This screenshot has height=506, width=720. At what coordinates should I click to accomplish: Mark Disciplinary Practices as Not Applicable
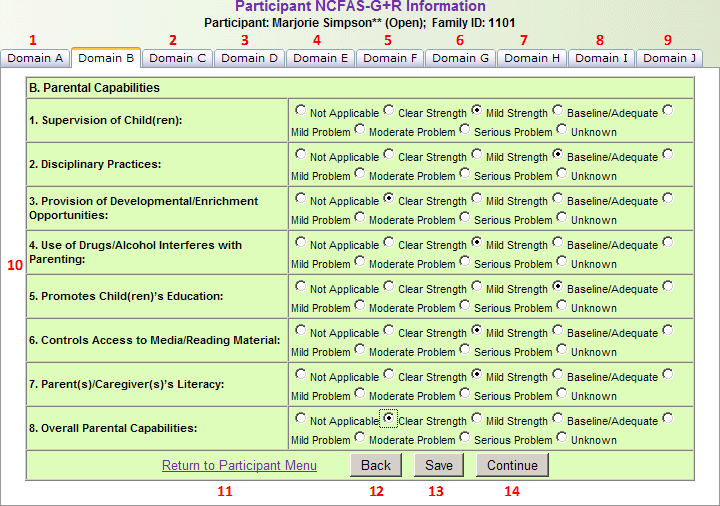(300, 155)
